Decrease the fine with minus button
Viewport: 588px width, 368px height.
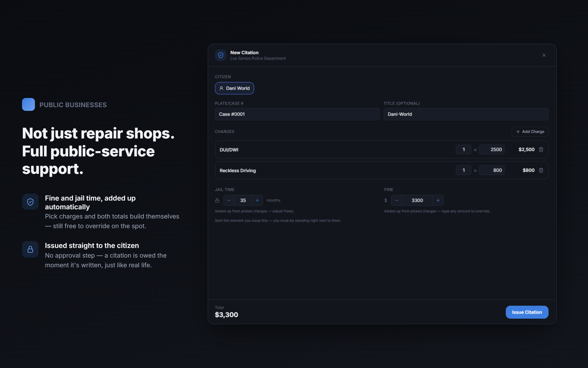396,200
